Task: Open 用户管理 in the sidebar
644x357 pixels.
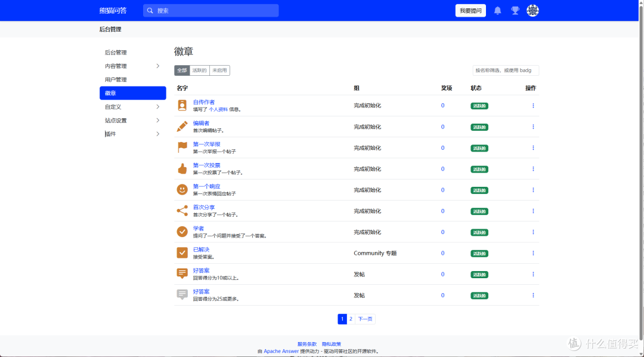Action: point(132,79)
